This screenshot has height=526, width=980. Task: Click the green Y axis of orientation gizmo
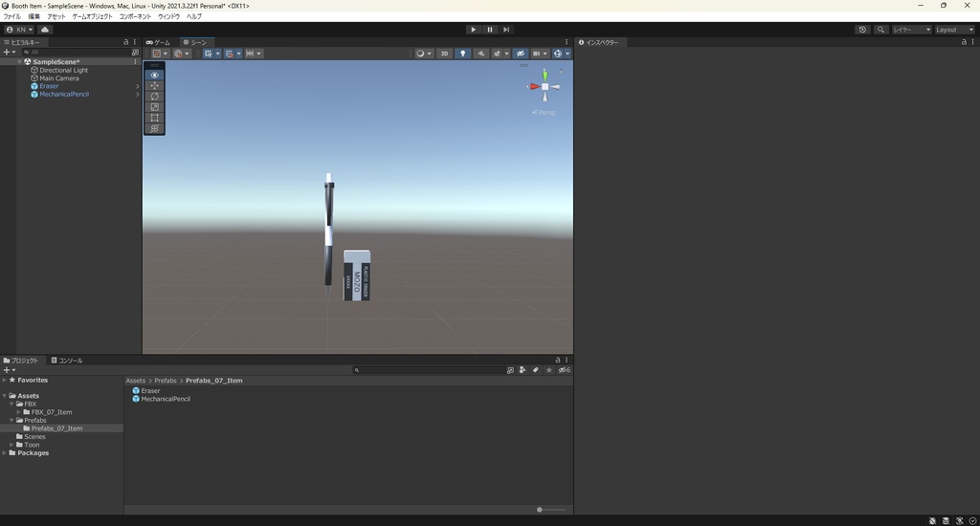[x=545, y=76]
